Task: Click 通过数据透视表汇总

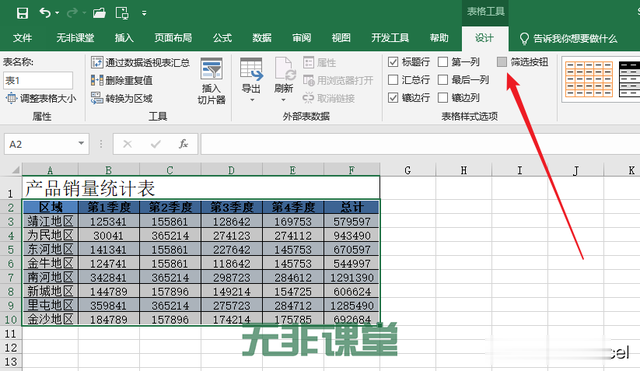Action: pos(140,62)
